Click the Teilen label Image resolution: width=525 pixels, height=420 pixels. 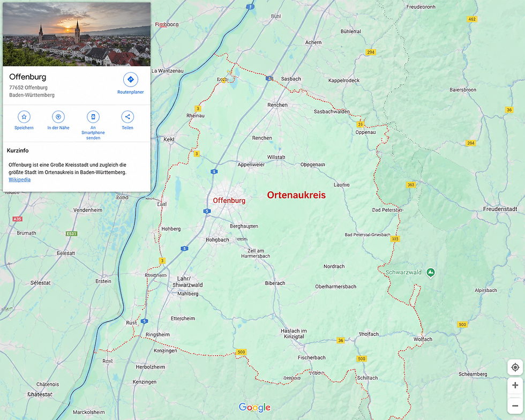click(x=127, y=127)
